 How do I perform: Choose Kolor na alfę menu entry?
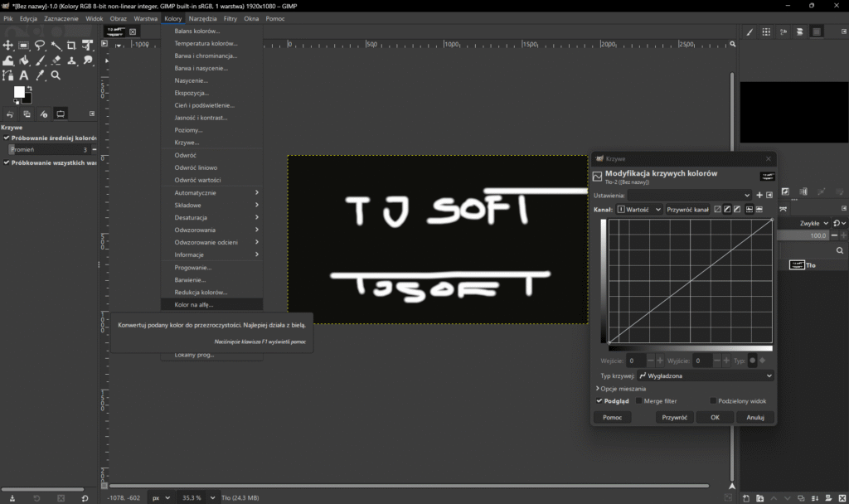point(211,305)
